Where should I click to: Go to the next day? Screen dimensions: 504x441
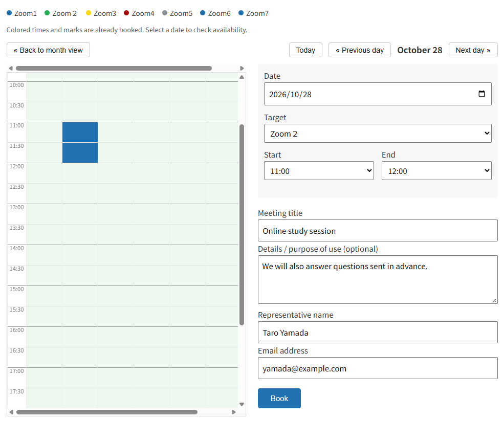click(x=473, y=50)
